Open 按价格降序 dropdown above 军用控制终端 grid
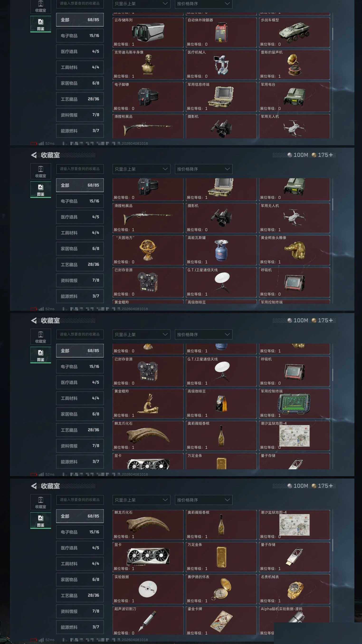Screen dimensions: 362x644 pyautogui.click(x=203, y=334)
